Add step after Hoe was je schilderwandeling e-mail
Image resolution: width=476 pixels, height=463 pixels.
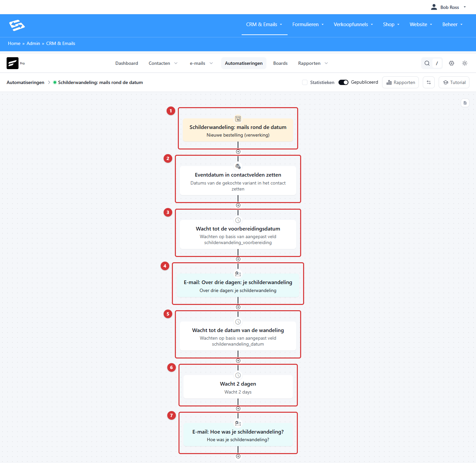(x=238, y=456)
